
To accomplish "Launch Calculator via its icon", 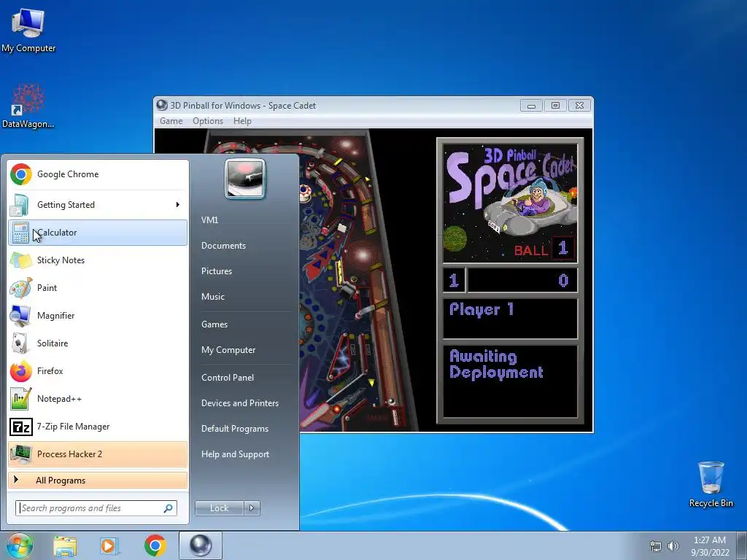I will click(20, 233).
